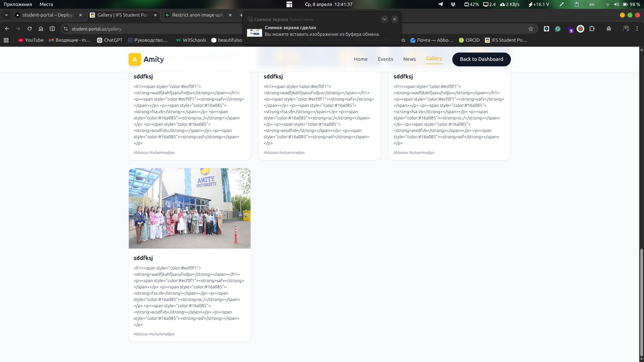Click the Amity yellow logo icon
The image size is (644, 362).
(x=135, y=59)
